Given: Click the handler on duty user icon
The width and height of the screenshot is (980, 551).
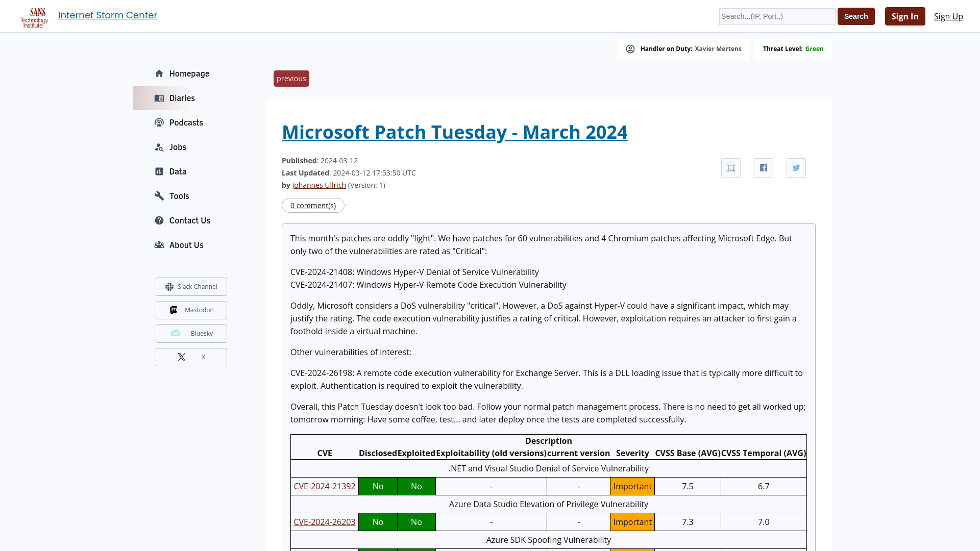Looking at the screenshot, I should 630,49.
